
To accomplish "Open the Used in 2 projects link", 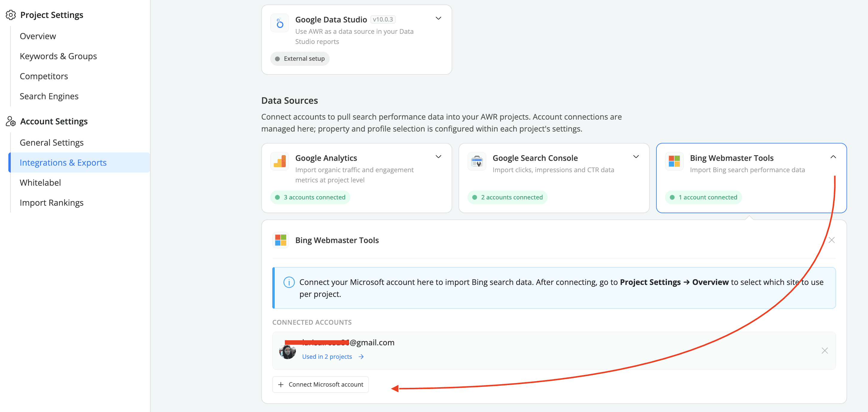I will click(327, 357).
